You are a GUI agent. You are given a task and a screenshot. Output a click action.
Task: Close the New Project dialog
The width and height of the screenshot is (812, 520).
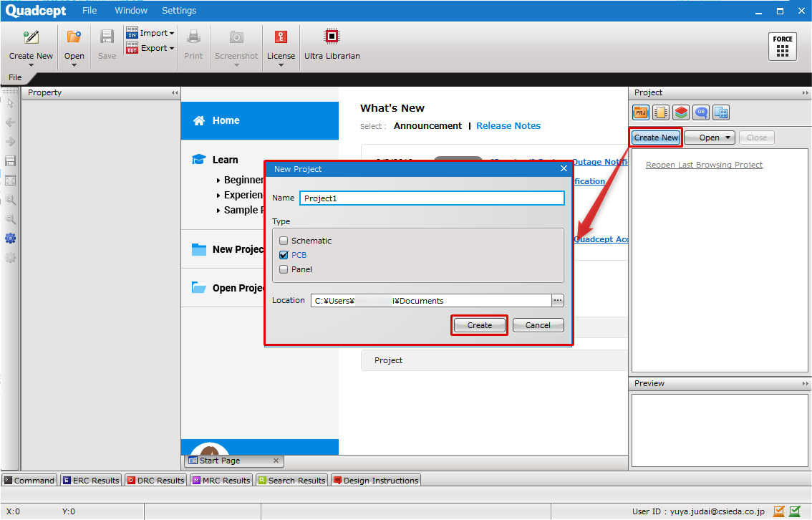click(564, 168)
